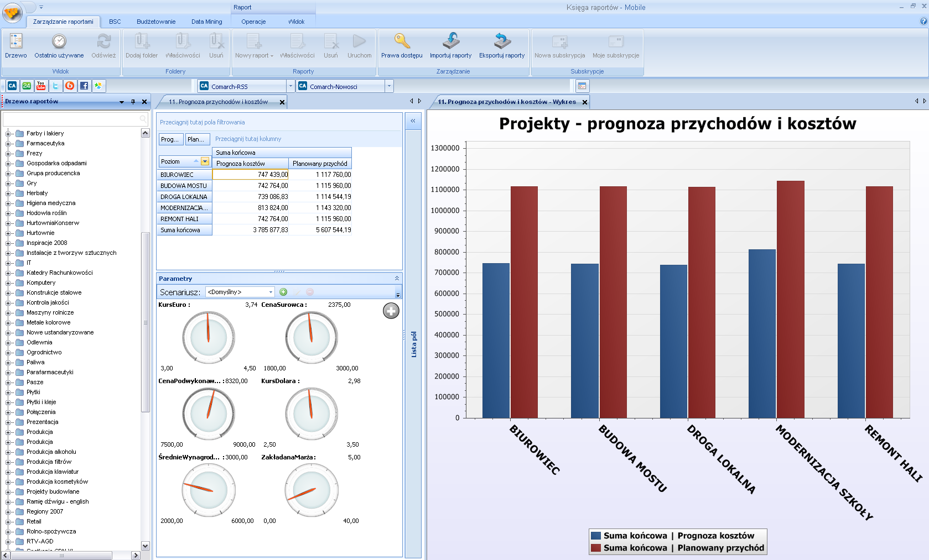Open Prawa dostępu access rights
Image resolution: width=929 pixels, height=560 pixels.
coord(402,45)
